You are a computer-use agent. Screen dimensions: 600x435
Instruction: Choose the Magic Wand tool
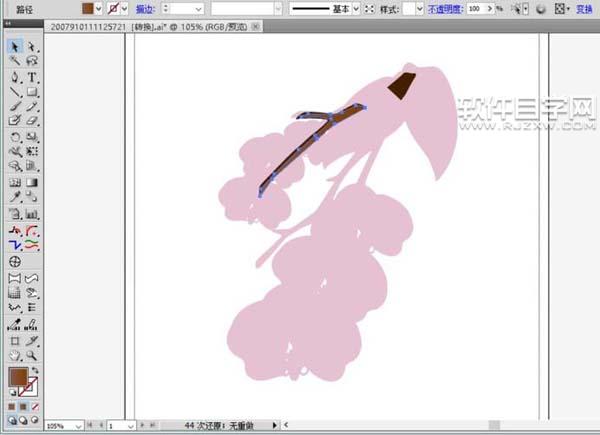click(x=15, y=62)
